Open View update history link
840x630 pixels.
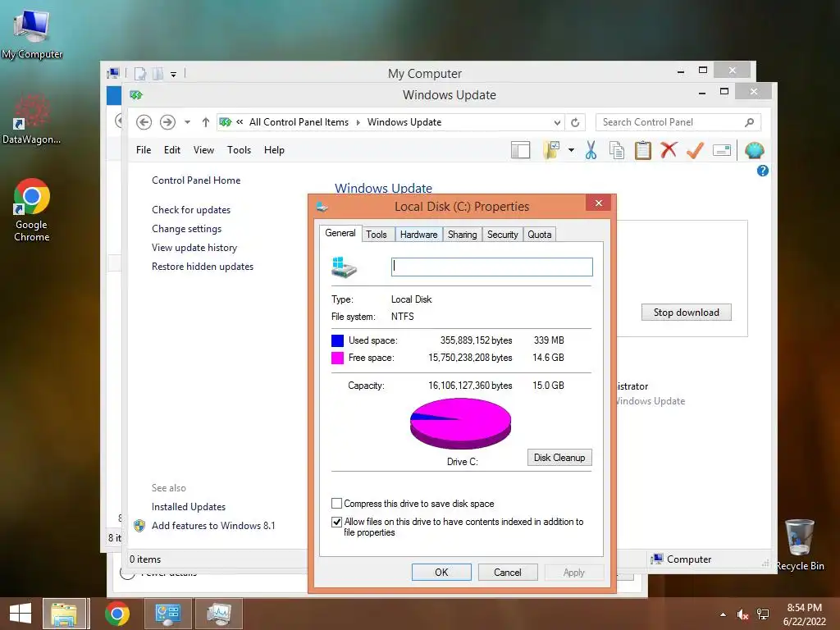point(194,248)
